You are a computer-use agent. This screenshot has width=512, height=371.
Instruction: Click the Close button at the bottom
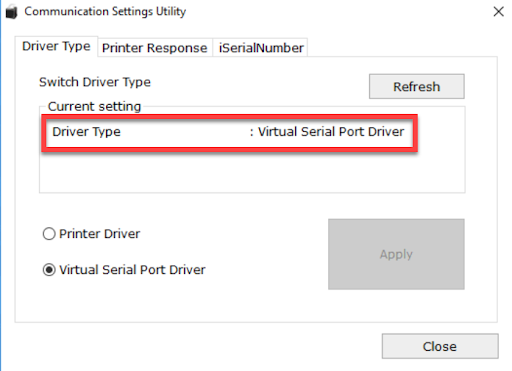(x=440, y=346)
